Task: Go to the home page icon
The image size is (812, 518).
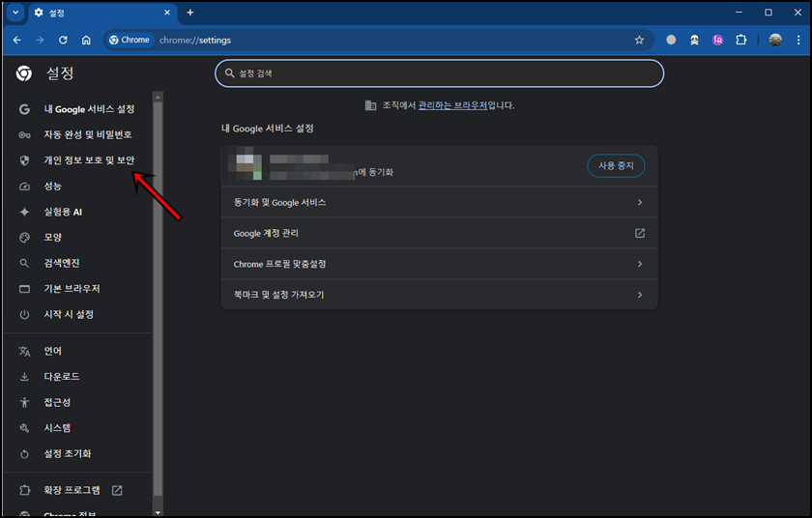Action: tap(86, 40)
